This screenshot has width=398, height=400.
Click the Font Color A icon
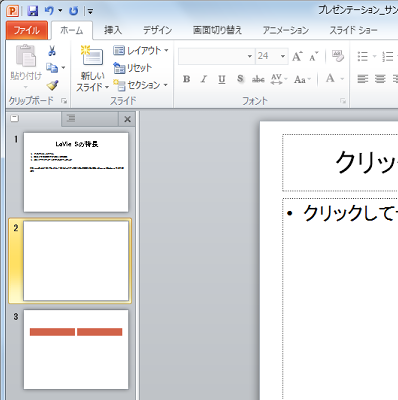click(x=330, y=79)
